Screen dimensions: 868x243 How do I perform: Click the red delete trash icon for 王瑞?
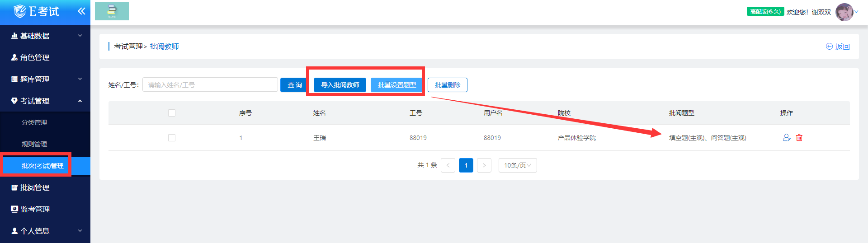pyautogui.click(x=799, y=138)
